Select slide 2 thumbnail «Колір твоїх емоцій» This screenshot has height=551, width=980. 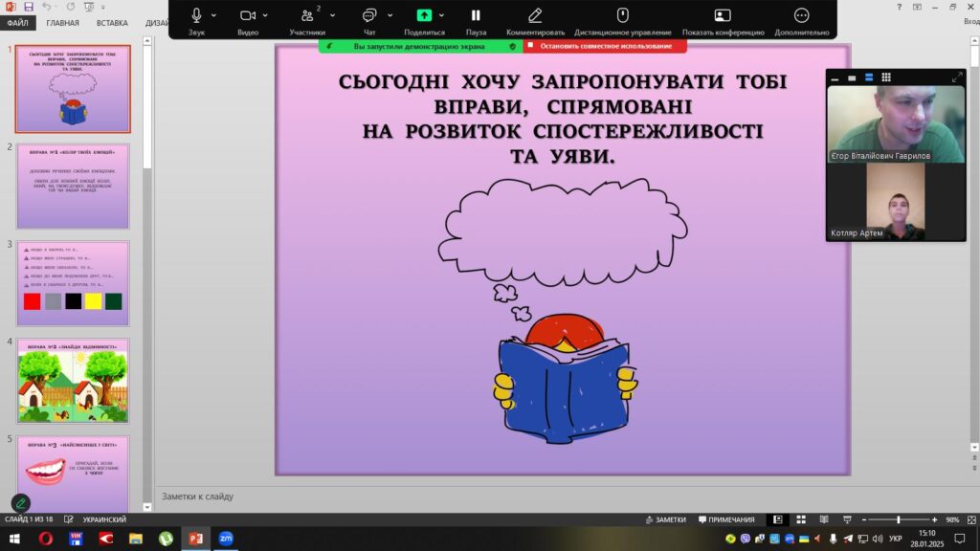(73, 187)
